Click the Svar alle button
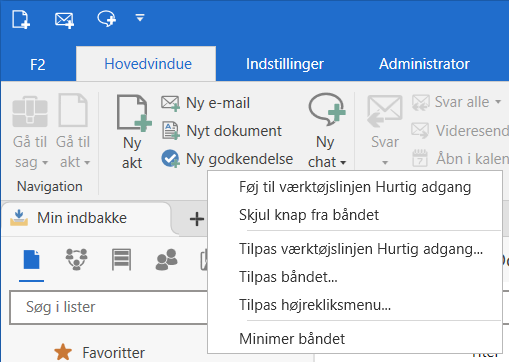 coord(456,102)
